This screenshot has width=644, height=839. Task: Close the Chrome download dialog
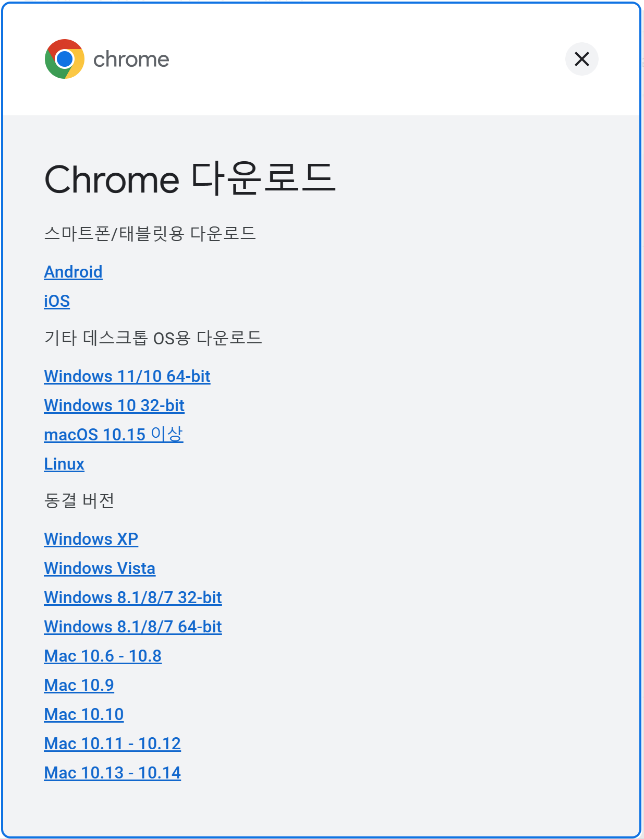pos(581,59)
